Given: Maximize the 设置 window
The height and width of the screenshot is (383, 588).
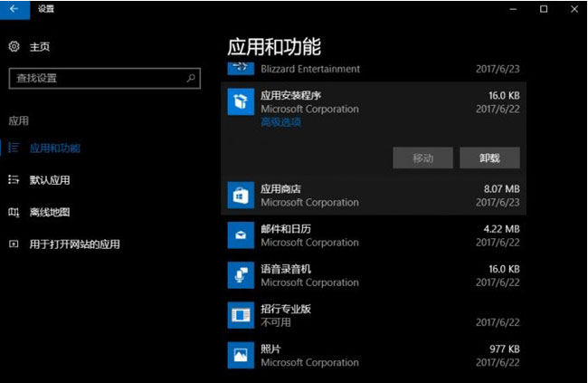Looking at the screenshot, I should click(x=544, y=9).
